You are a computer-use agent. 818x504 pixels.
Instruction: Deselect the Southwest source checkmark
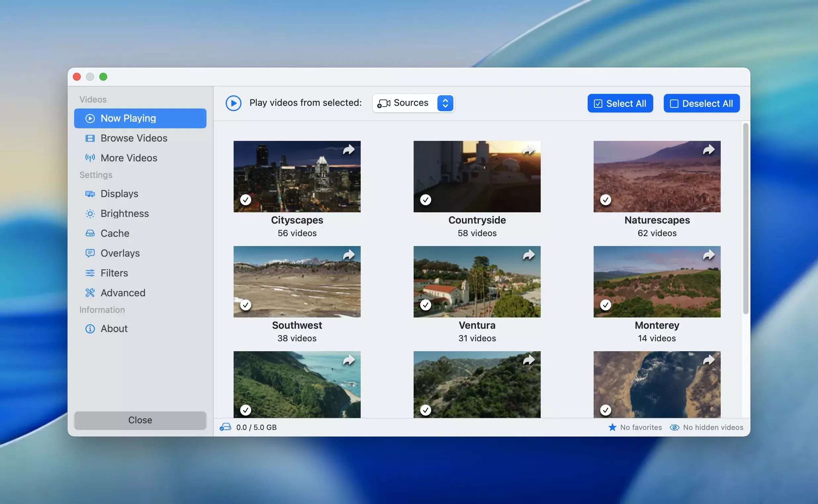point(246,305)
